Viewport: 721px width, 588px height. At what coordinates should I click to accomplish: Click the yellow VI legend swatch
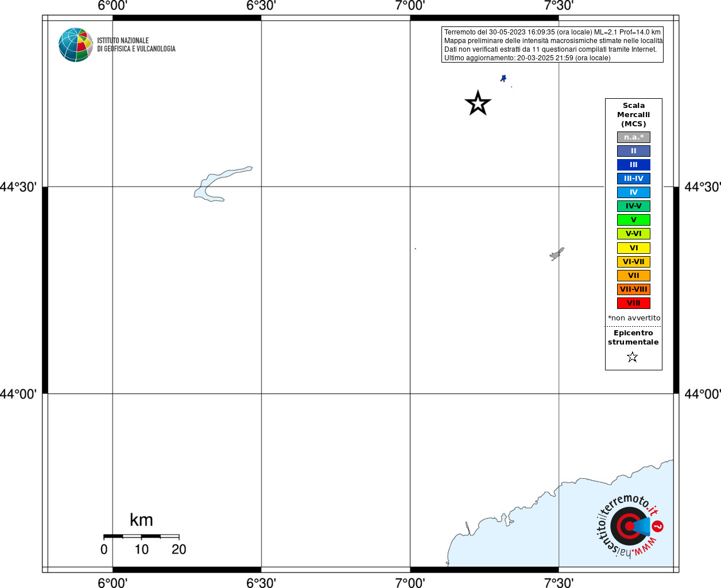(x=634, y=248)
